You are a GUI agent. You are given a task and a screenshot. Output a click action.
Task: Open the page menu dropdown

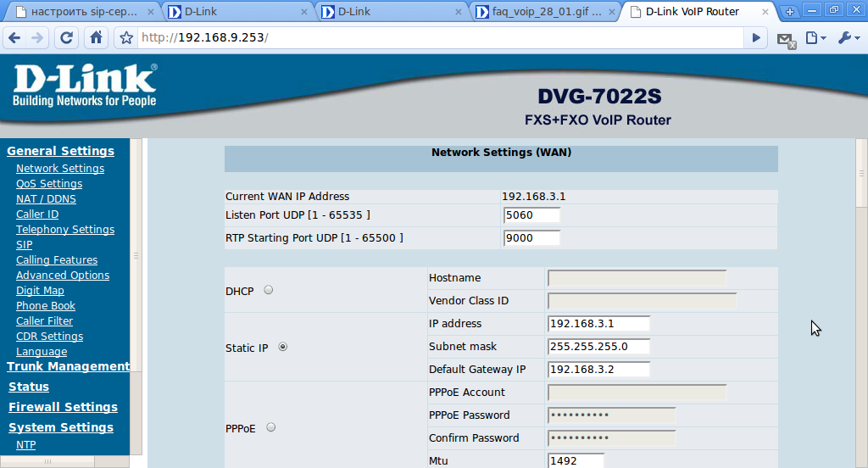click(815, 37)
